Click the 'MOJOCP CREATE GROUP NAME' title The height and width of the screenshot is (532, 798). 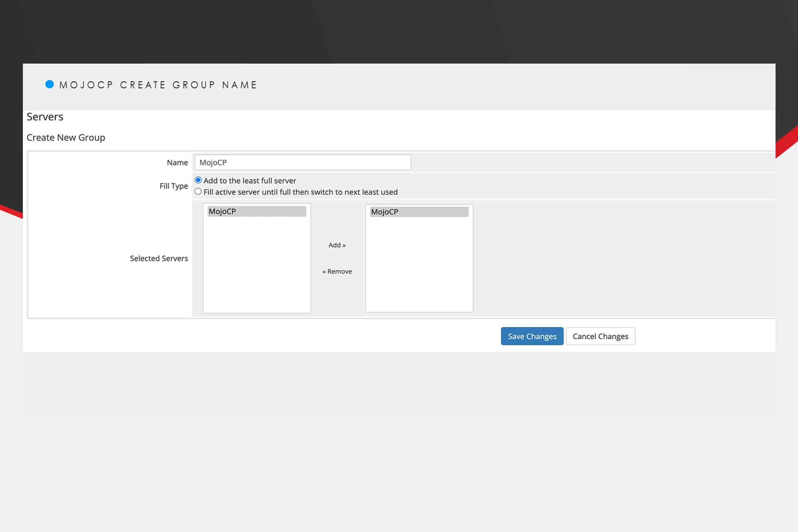coord(158,85)
